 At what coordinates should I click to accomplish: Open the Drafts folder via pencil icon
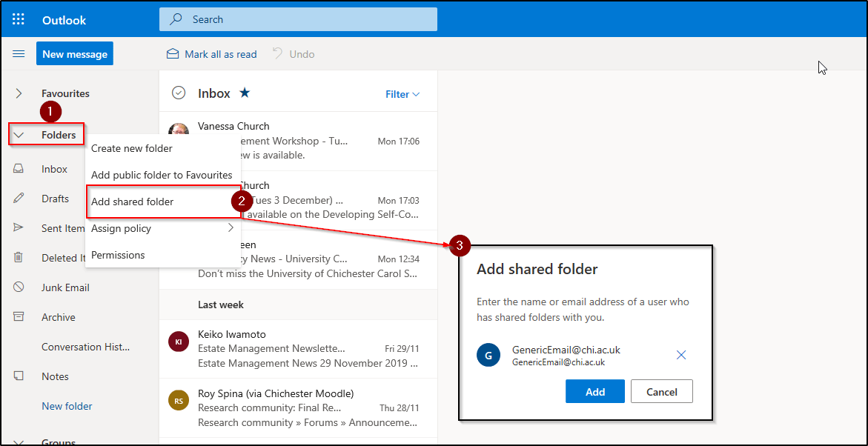click(18, 198)
